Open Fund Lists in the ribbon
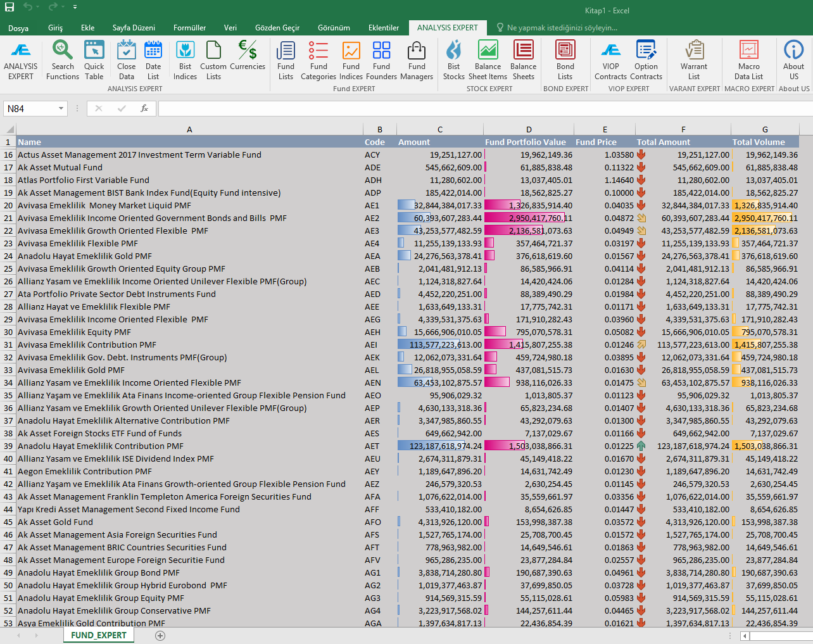This screenshot has width=813, height=644. tap(286, 60)
